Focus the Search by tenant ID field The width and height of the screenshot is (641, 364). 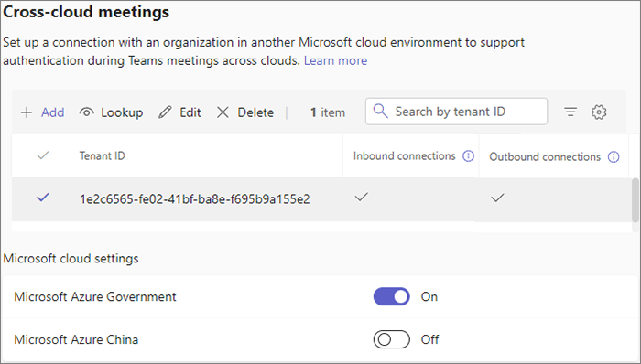coord(456,112)
